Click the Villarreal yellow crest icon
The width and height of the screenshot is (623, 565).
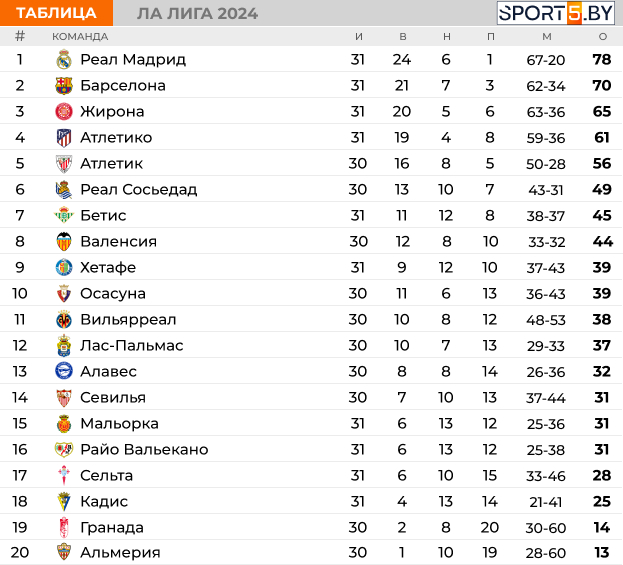tap(64, 319)
